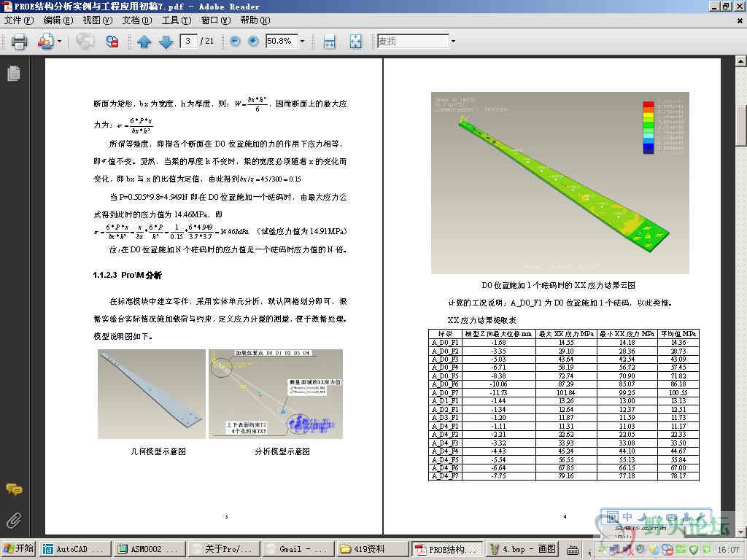
Task: Click the 几何模型示意图 geometry model figure
Action: pos(152,394)
